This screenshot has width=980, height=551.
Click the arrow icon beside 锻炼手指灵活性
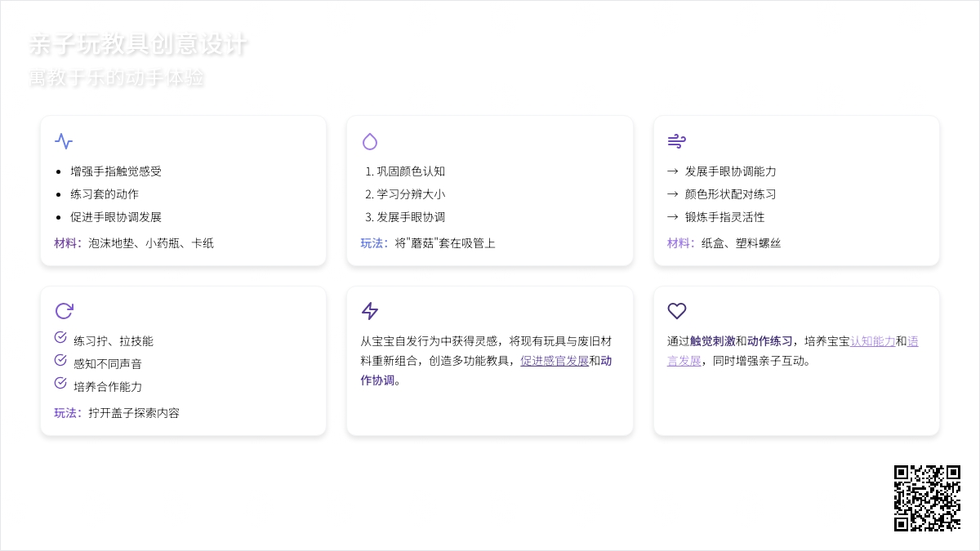673,217
